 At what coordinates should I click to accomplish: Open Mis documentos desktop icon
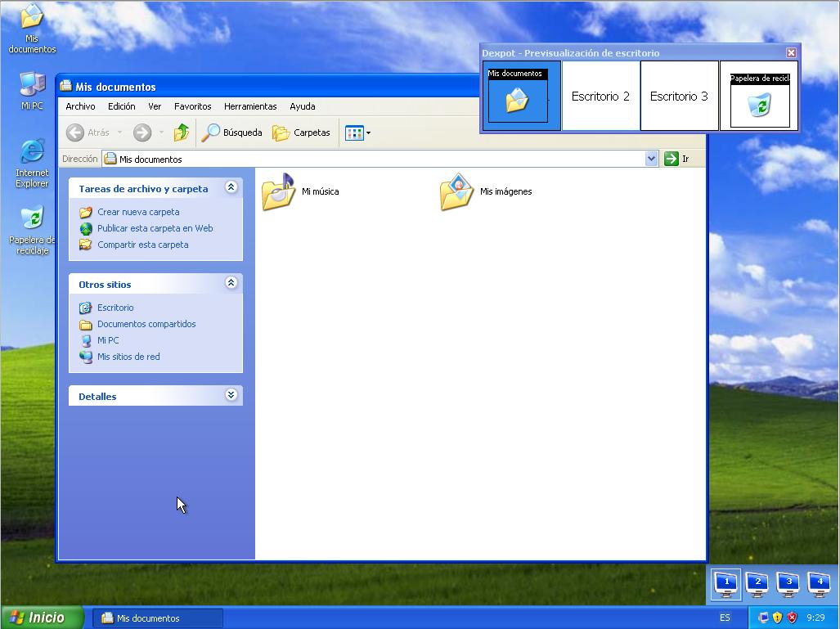click(x=32, y=28)
